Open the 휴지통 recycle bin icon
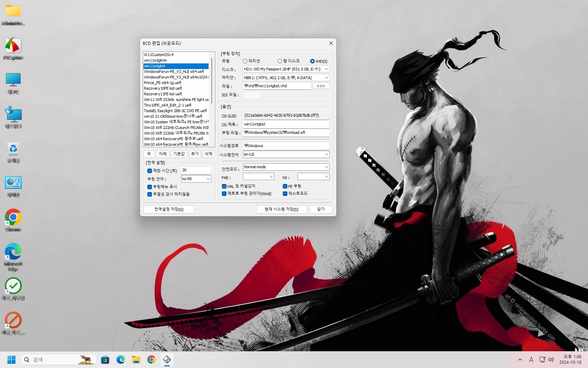The width and height of the screenshot is (588, 368). [13, 152]
